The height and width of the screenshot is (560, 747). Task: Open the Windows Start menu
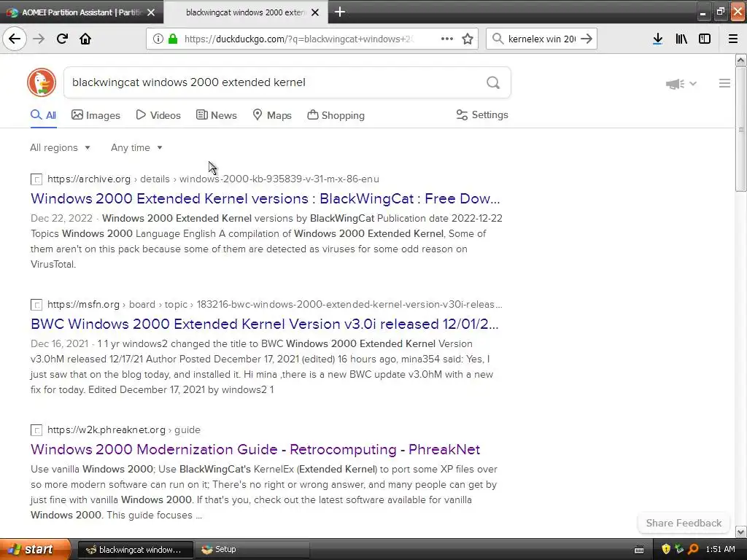tap(35, 550)
